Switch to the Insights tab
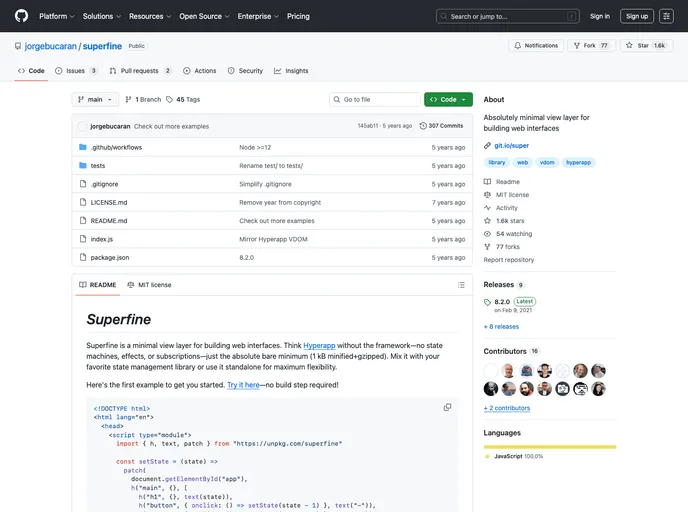Screen dimensions: 688x512 (291, 71)
